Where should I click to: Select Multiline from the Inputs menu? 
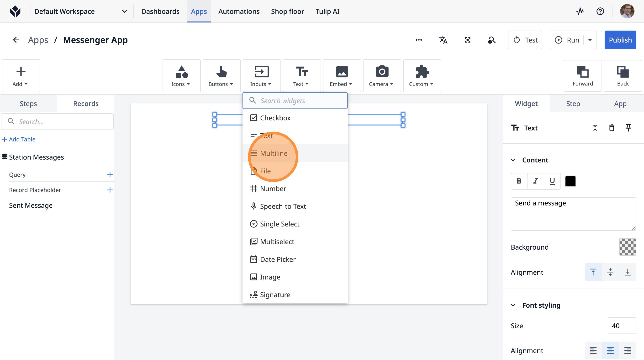coord(274,153)
